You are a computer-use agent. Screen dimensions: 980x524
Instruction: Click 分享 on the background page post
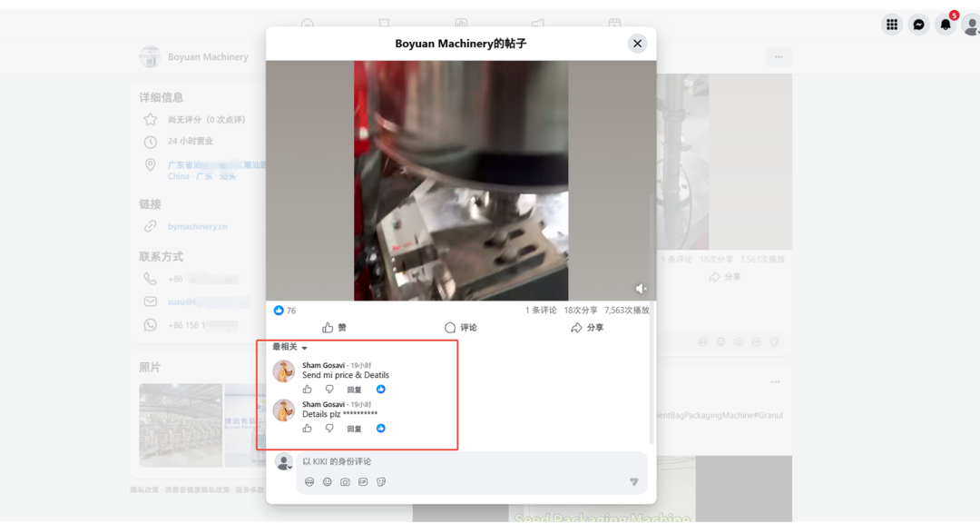tap(725, 277)
